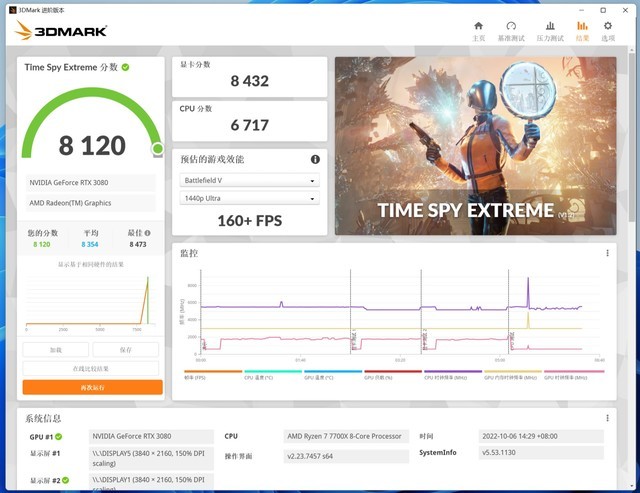
Task: Click the best score 8 473
Action: pyautogui.click(x=138, y=244)
